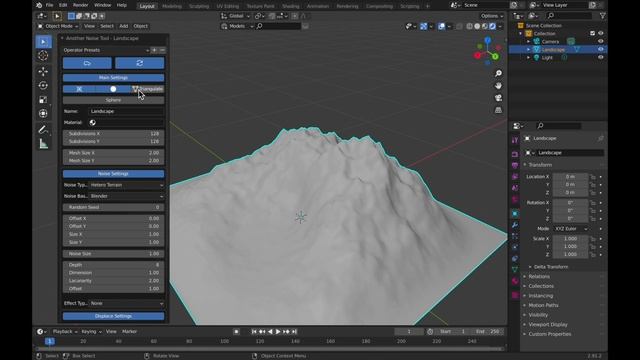This screenshot has height=360, width=640.
Task: Click the Blender logo menu icon
Action: click(39, 5)
